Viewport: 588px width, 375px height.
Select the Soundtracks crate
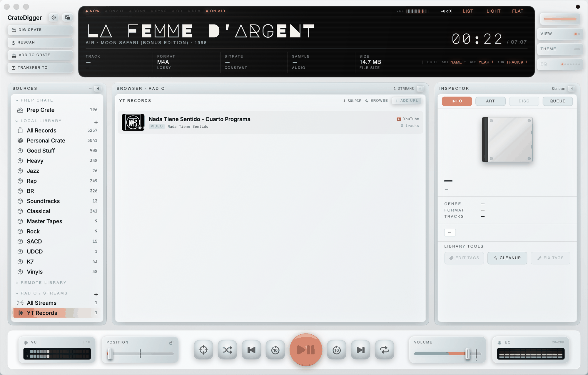click(x=57, y=201)
